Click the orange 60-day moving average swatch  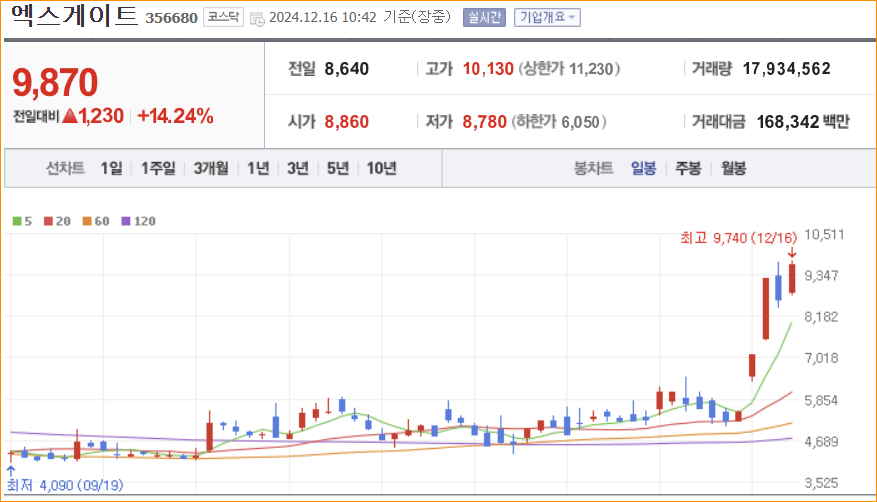(x=87, y=221)
